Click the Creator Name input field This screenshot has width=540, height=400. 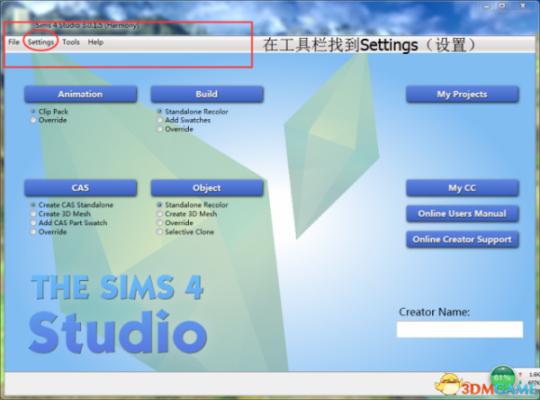(x=460, y=329)
